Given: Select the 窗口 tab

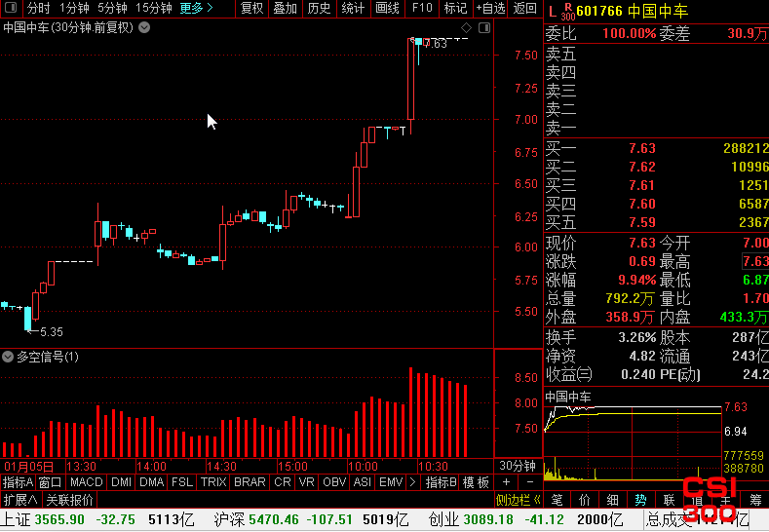Looking at the screenshot, I should click(50, 482).
